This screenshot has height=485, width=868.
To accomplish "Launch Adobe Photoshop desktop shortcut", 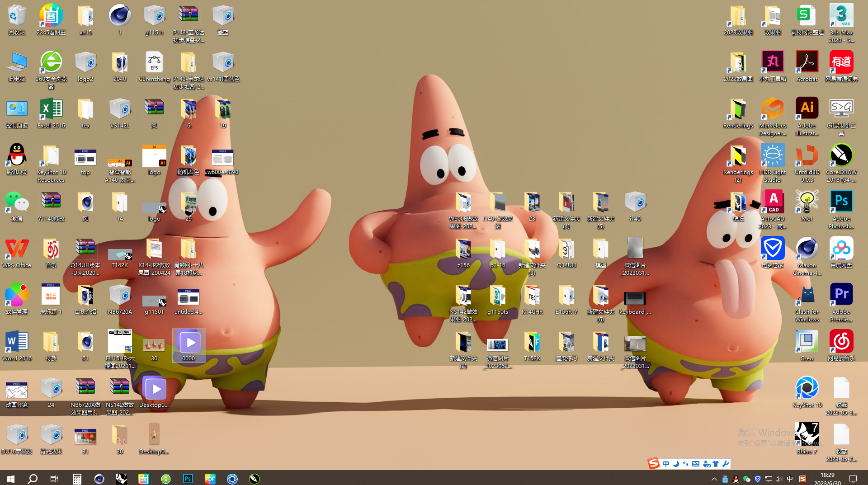I will tap(841, 210).
